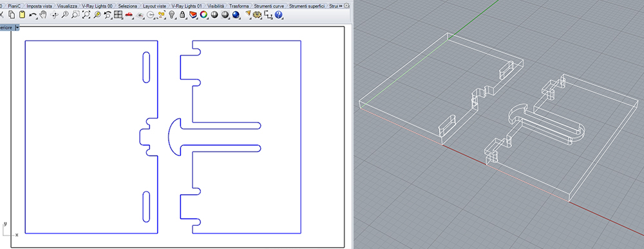Click the orange arrow icon

(x=248, y=14)
